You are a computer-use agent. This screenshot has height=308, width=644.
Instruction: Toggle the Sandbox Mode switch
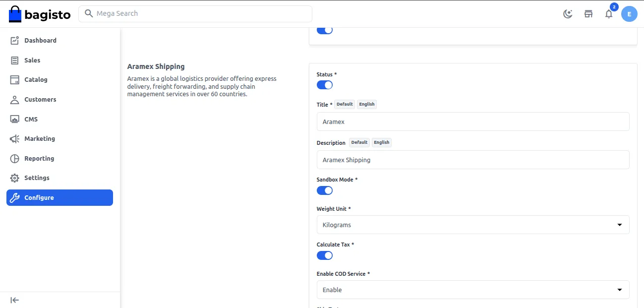(325, 190)
